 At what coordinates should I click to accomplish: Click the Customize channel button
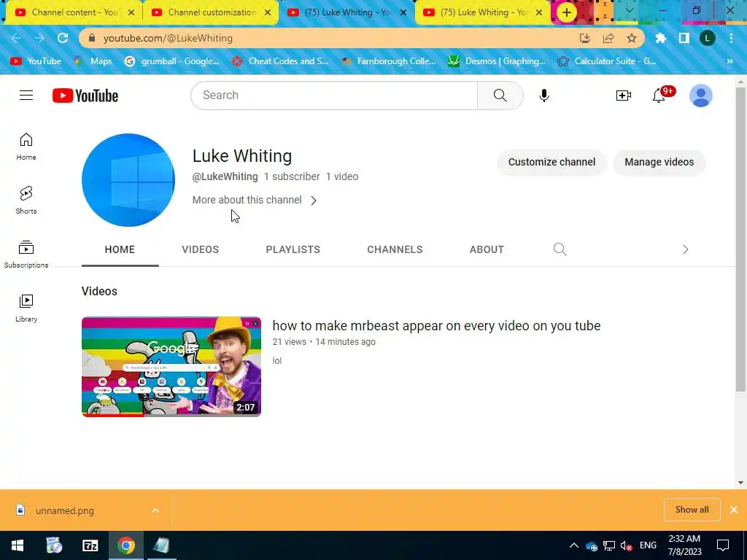click(551, 162)
